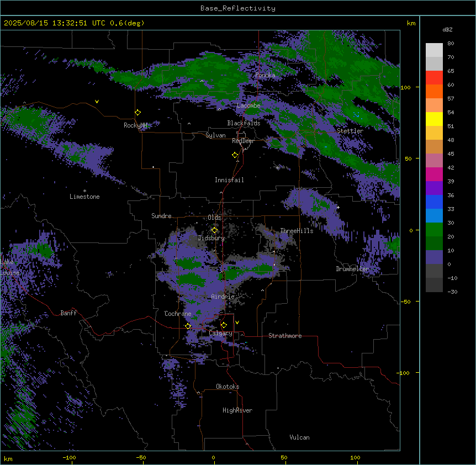Click the Lacombe city label

pos(248,105)
